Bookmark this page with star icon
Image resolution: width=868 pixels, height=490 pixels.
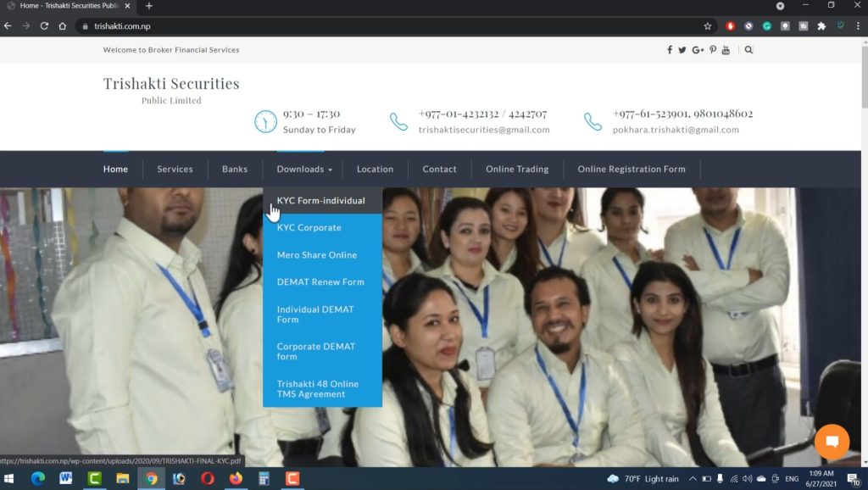coord(708,26)
